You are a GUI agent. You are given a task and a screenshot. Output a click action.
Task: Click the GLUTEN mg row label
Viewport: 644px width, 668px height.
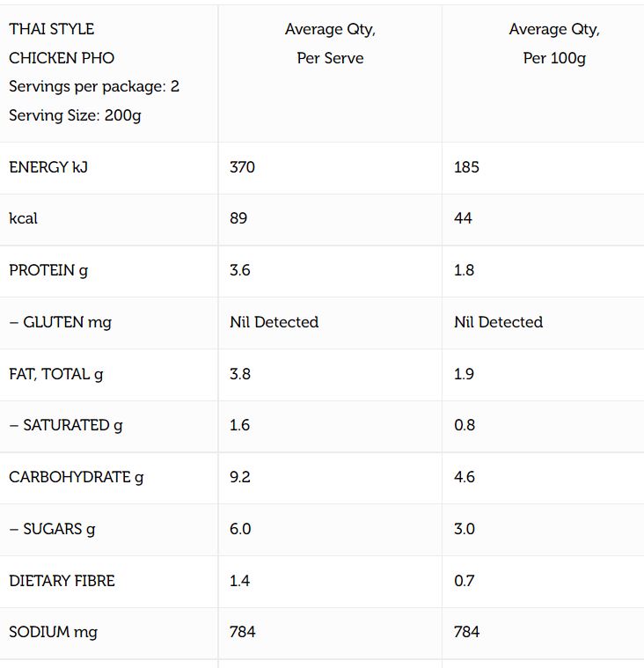(61, 322)
